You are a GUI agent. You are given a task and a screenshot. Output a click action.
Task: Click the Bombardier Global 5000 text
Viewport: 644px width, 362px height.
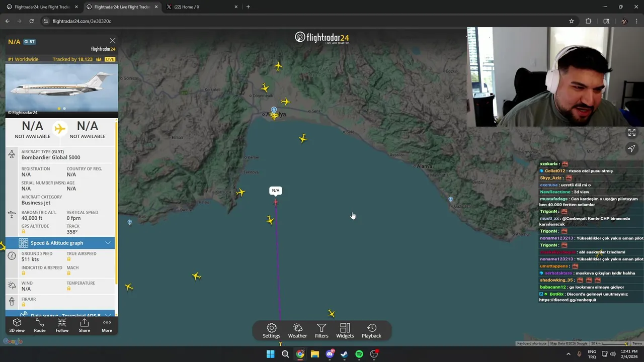pos(51,157)
